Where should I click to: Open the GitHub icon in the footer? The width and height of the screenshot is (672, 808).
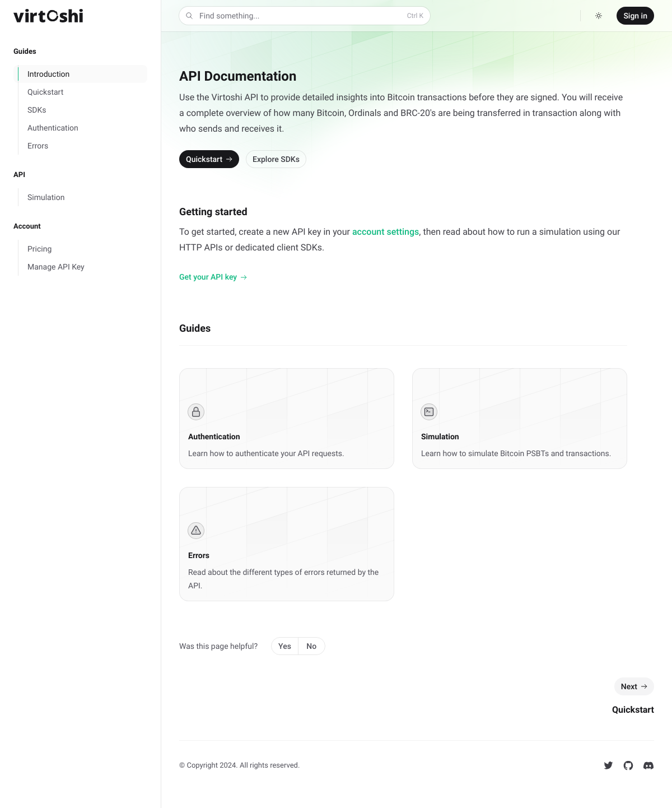628,765
